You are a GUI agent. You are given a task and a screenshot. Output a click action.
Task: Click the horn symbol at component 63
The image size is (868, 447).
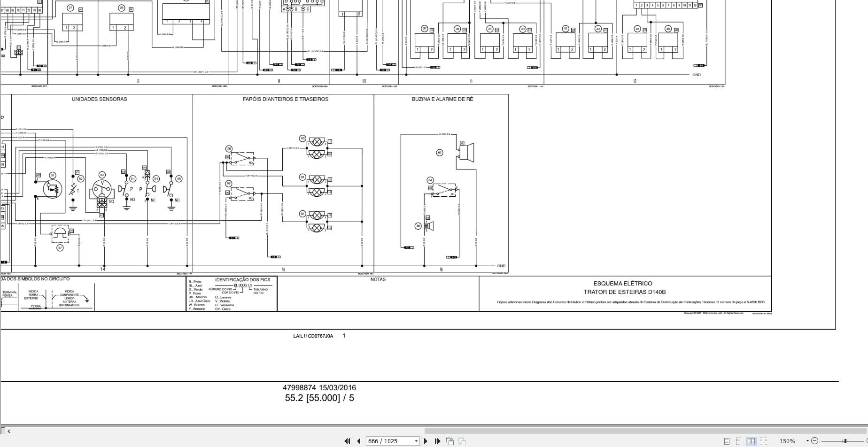(x=466, y=153)
